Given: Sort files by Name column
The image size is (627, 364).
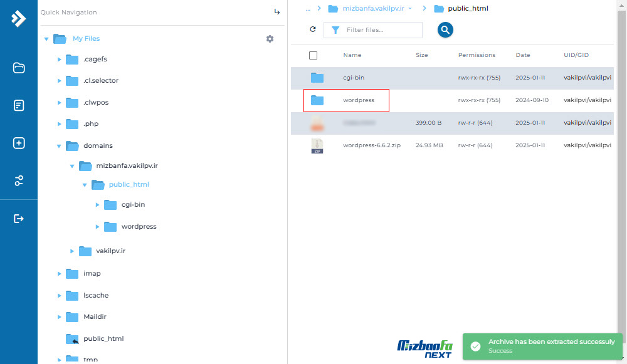Looking at the screenshot, I should click(x=352, y=55).
